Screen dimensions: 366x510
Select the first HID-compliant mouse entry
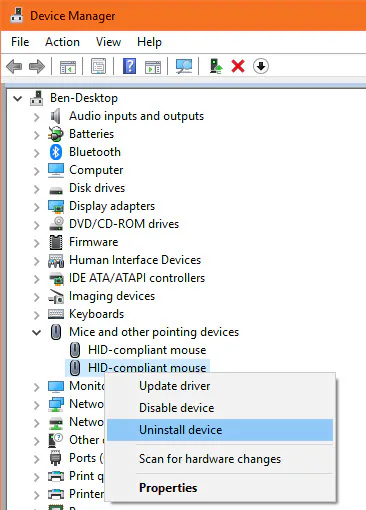click(x=147, y=350)
